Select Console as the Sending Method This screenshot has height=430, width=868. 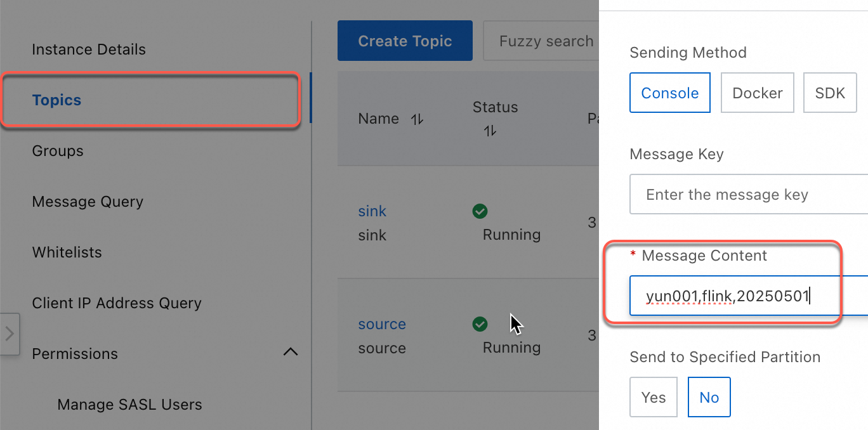coord(669,93)
